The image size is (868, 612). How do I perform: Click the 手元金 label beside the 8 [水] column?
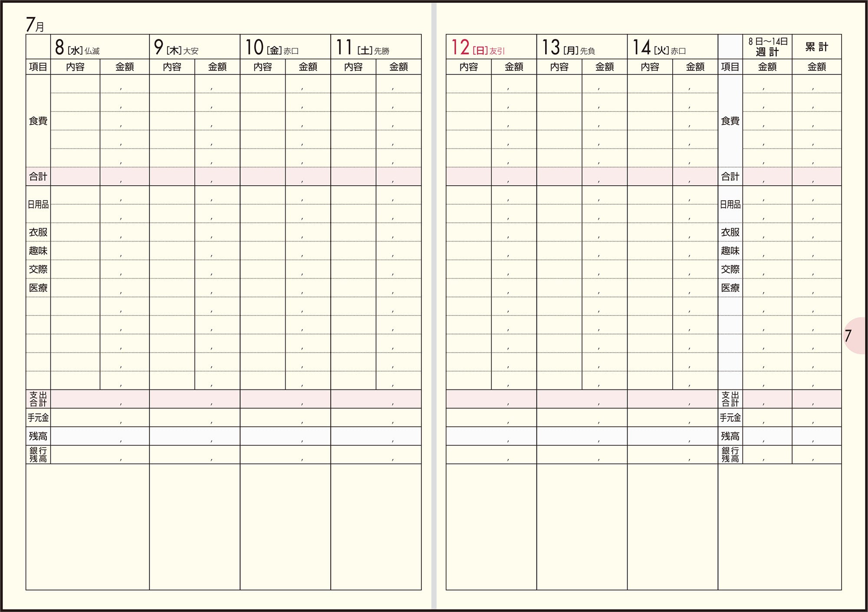click(x=38, y=418)
